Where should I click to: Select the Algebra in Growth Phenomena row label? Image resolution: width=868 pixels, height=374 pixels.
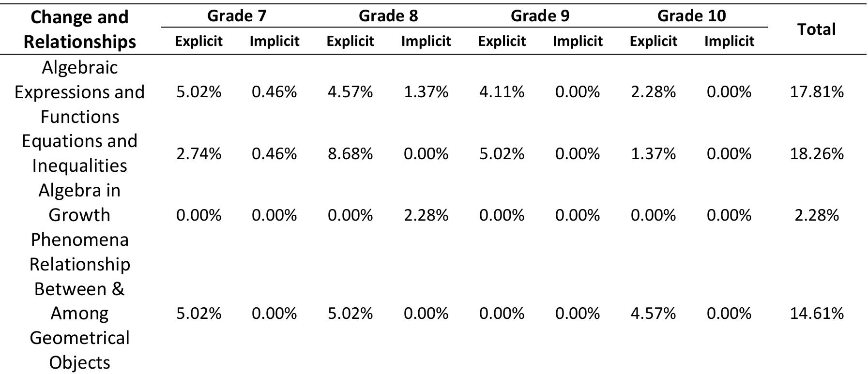click(80, 215)
